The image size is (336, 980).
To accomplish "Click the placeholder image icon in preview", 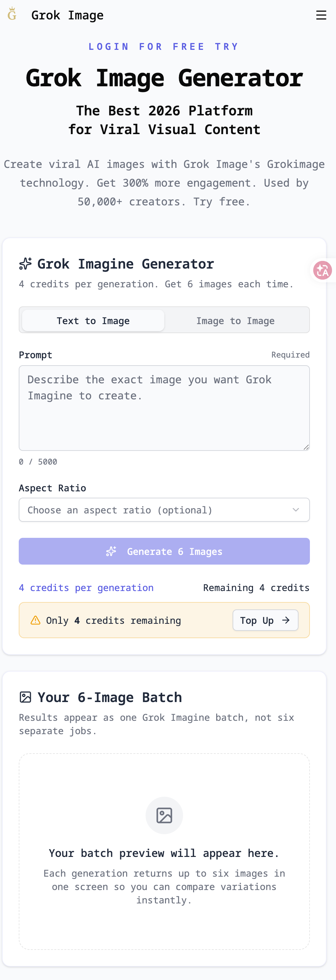I will [x=164, y=816].
